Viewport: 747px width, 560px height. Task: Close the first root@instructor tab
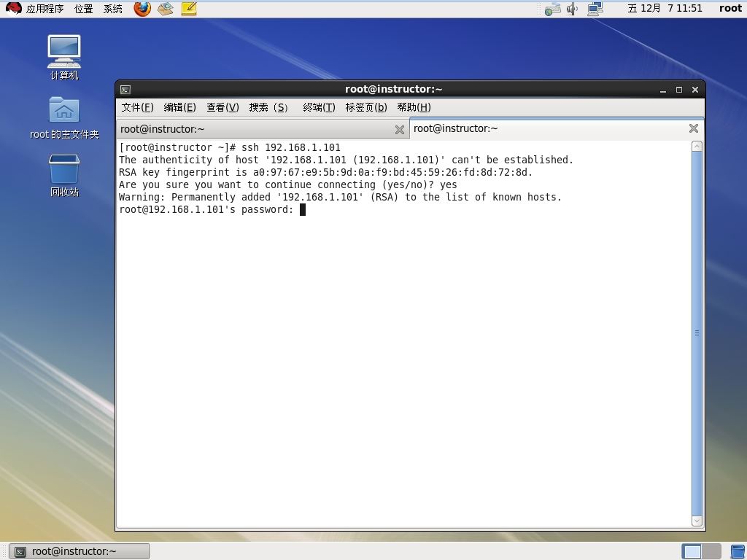pyautogui.click(x=399, y=130)
